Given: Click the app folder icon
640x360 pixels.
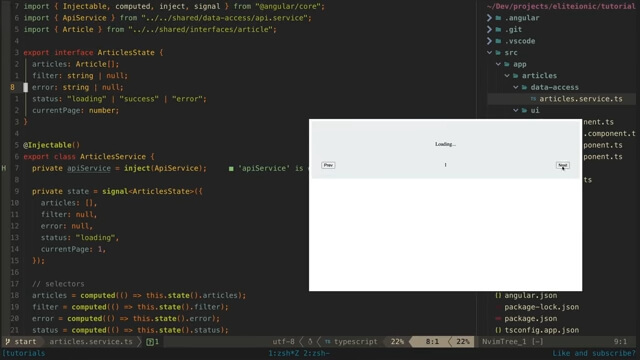Looking at the screenshot, I should coord(507,64).
